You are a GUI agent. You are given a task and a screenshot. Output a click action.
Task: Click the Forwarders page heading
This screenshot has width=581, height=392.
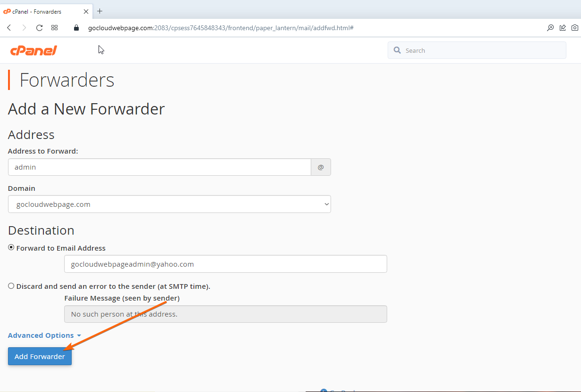tap(67, 80)
